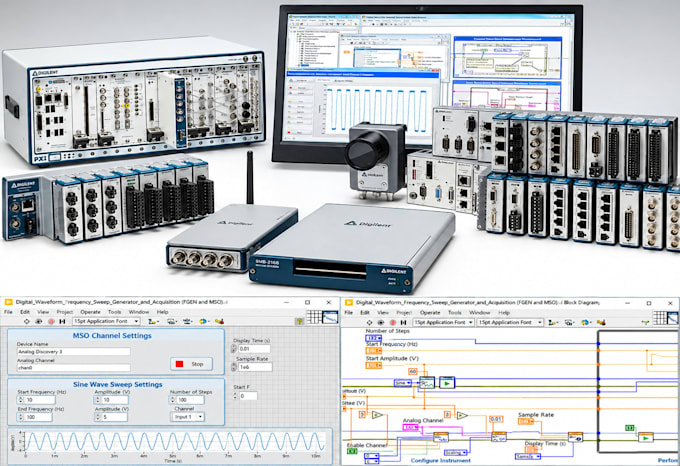Image resolution: width=680 pixels, height=466 pixels.
Task: Open Scaling enum constant dropdown
Action: point(456,453)
